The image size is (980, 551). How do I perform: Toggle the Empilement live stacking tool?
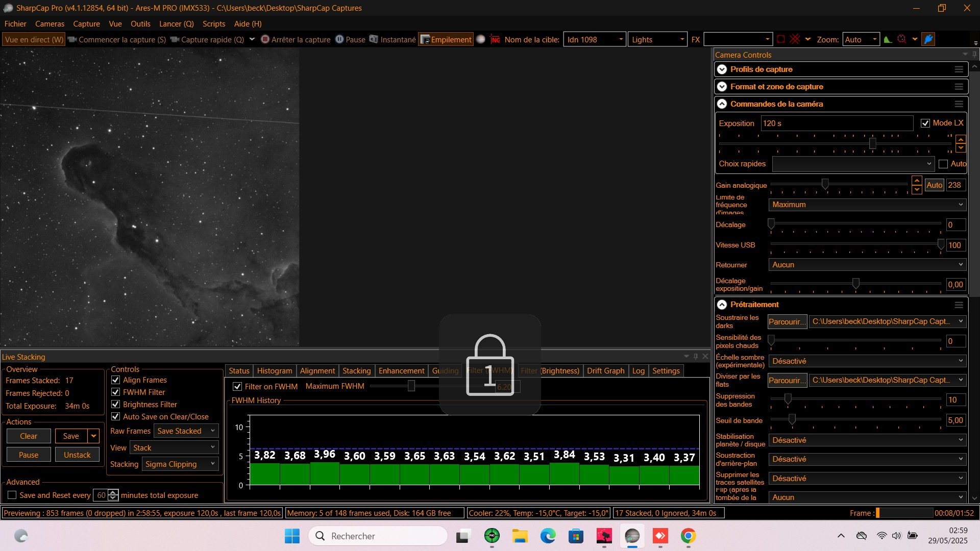[x=446, y=39]
